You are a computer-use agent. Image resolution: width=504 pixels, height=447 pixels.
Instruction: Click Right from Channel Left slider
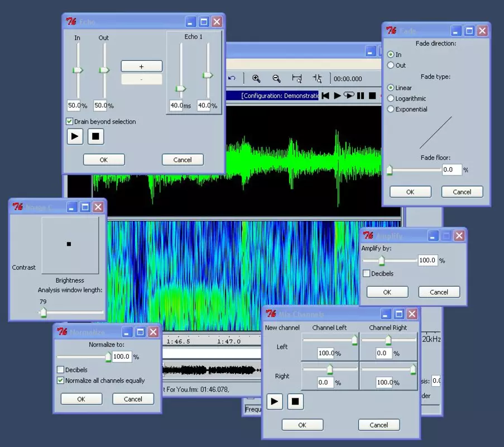[330, 369]
